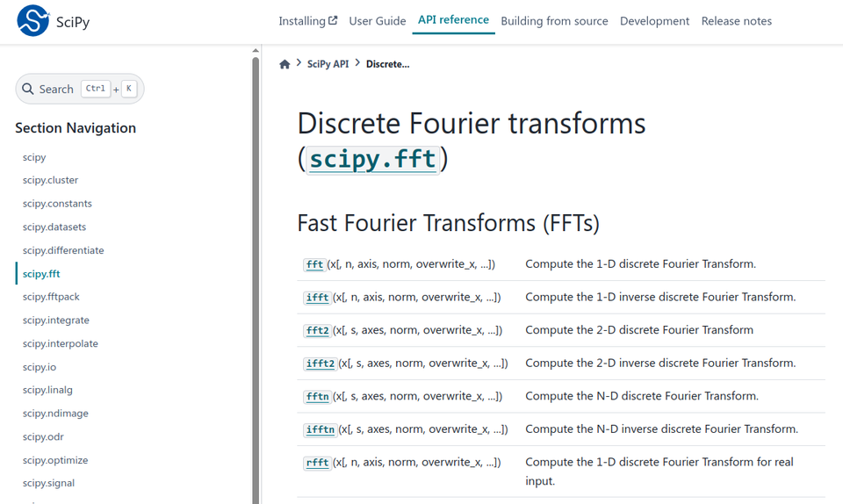Click the search magnifier icon
The width and height of the screenshot is (843, 504).
coord(28,89)
